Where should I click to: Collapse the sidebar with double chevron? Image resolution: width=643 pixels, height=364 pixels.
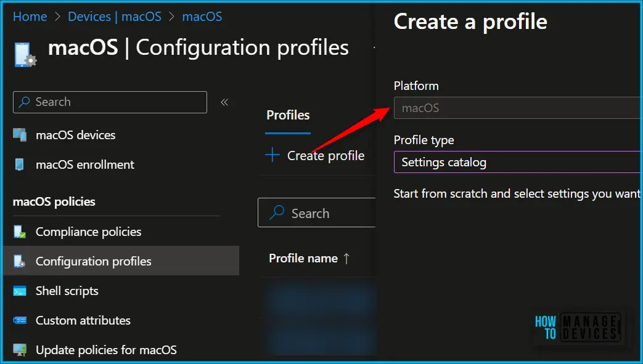point(224,102)
